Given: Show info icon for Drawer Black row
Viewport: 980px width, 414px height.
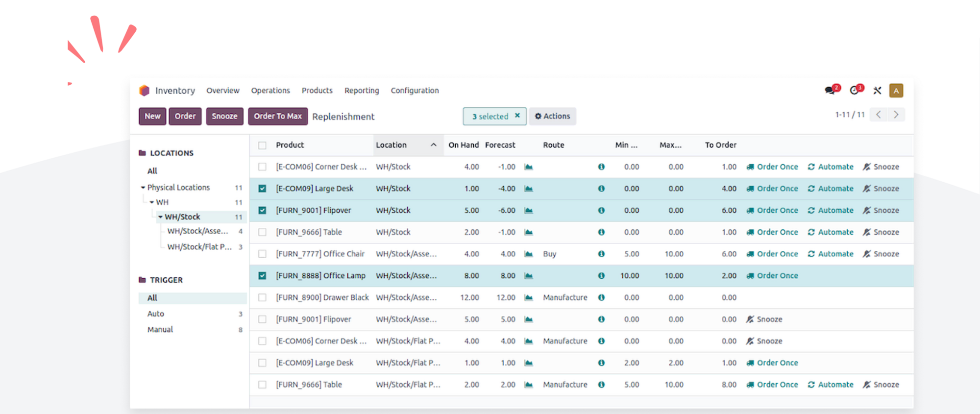Looking at the screenshot, I should click(x=601, y=297).
